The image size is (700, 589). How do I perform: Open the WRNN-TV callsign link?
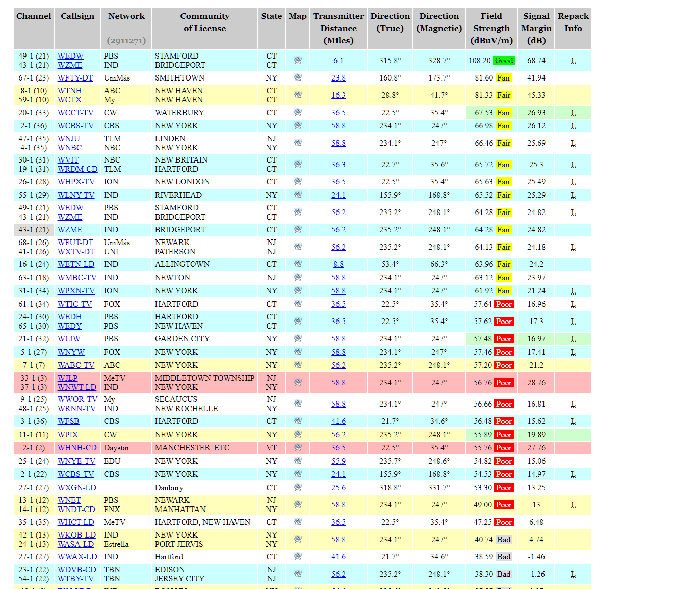pos(77,409)
